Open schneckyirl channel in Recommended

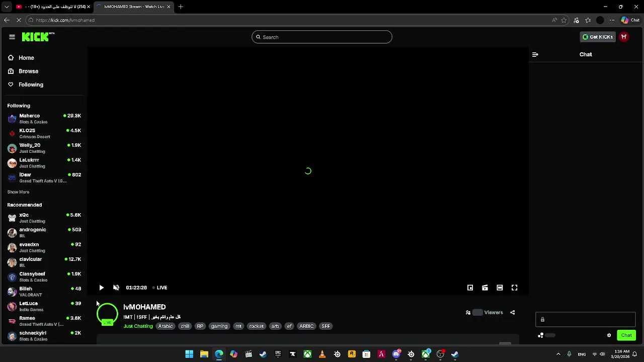point(44,336)
